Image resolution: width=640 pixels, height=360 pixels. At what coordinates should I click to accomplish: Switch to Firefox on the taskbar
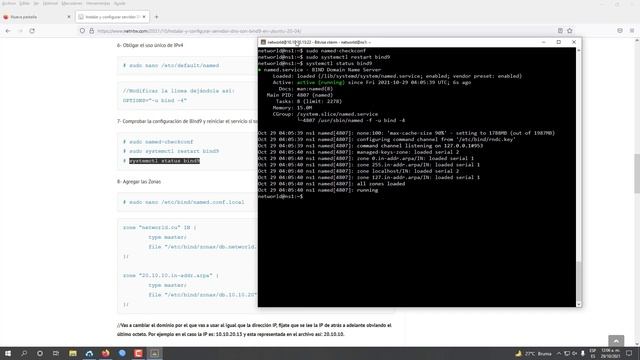tap(105, 353)
